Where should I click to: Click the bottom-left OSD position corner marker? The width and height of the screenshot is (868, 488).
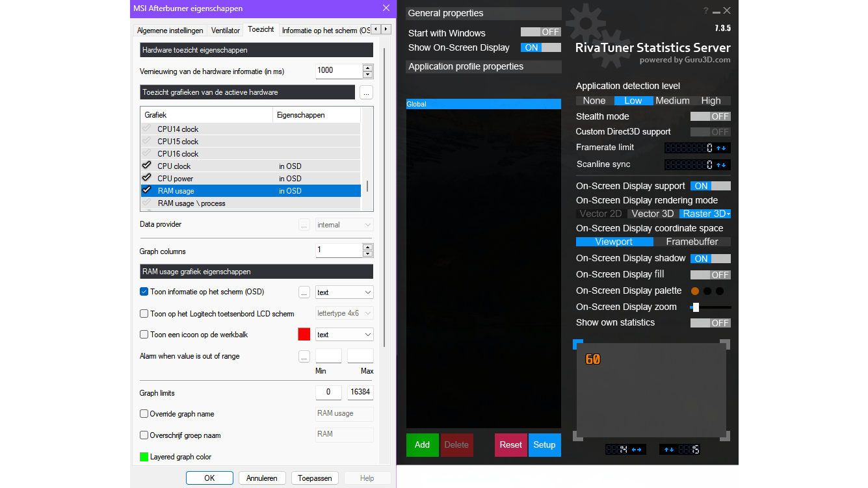[578, 435]
